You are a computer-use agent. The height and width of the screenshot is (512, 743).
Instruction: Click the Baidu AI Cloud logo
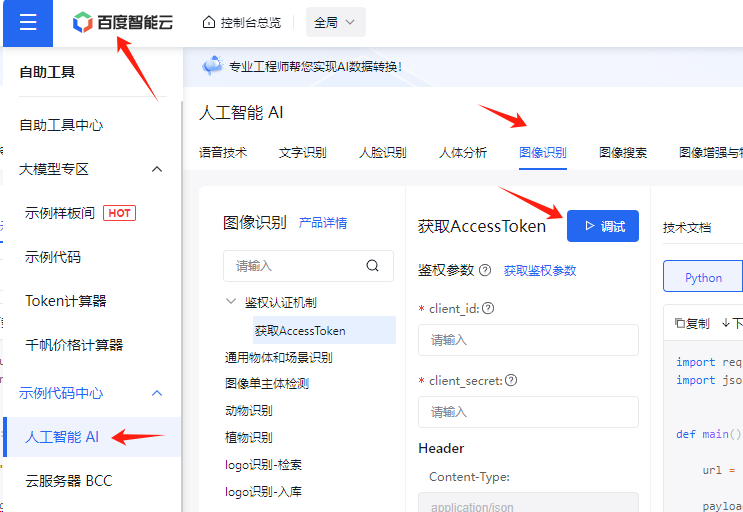(x=123, y=22)
